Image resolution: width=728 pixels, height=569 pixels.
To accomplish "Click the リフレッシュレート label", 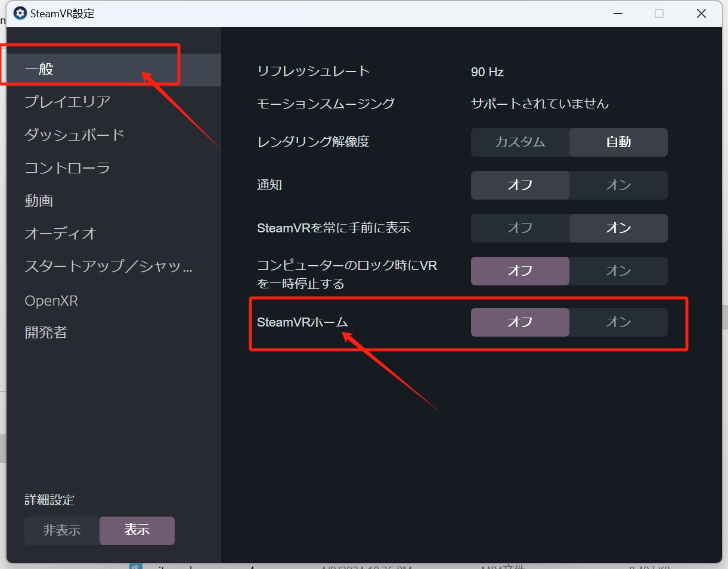I will coord(314,71).
